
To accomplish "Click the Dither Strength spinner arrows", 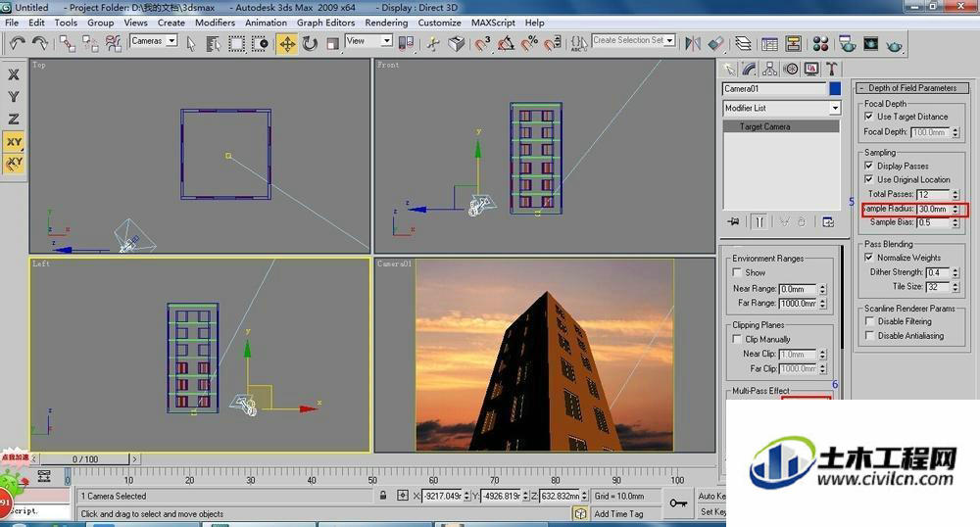I will (x=955, y=273).
